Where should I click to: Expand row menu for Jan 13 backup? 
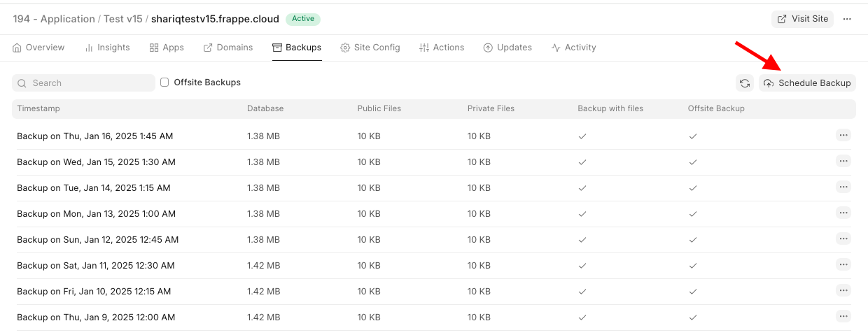pos(843,213)
